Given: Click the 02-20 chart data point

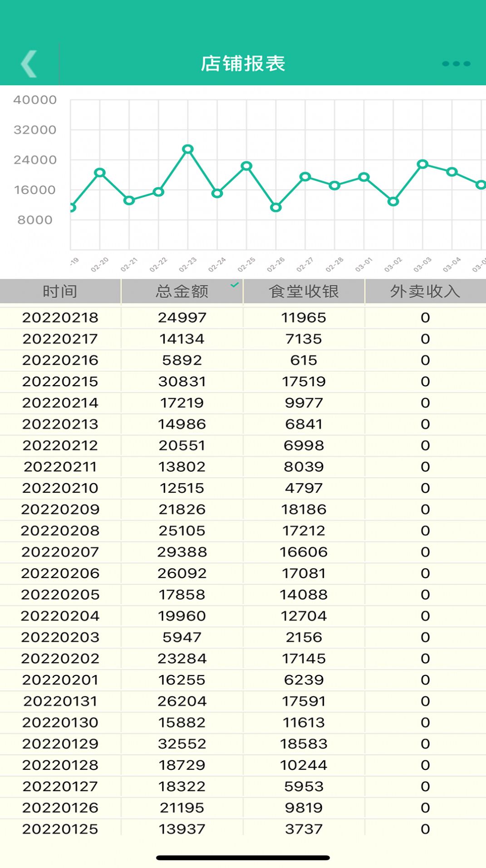Looking at the screenshot, I should [100, 173].
